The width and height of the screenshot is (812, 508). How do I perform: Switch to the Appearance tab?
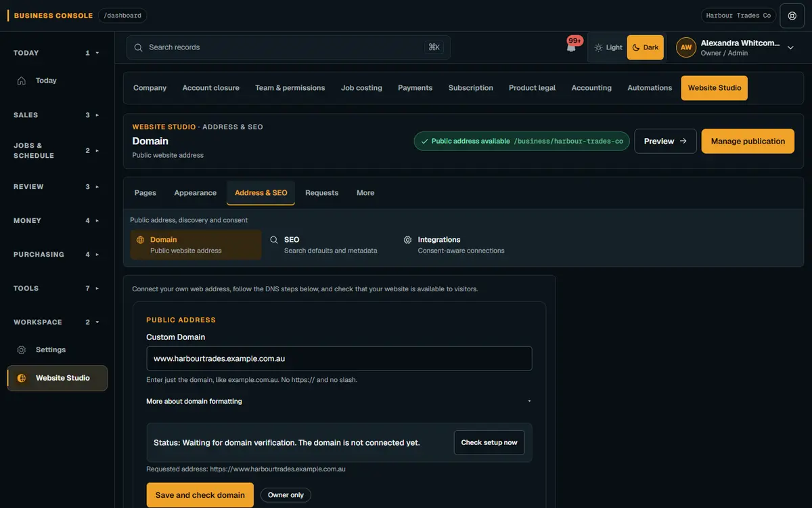pyautogui.click(x=196, y=193)
